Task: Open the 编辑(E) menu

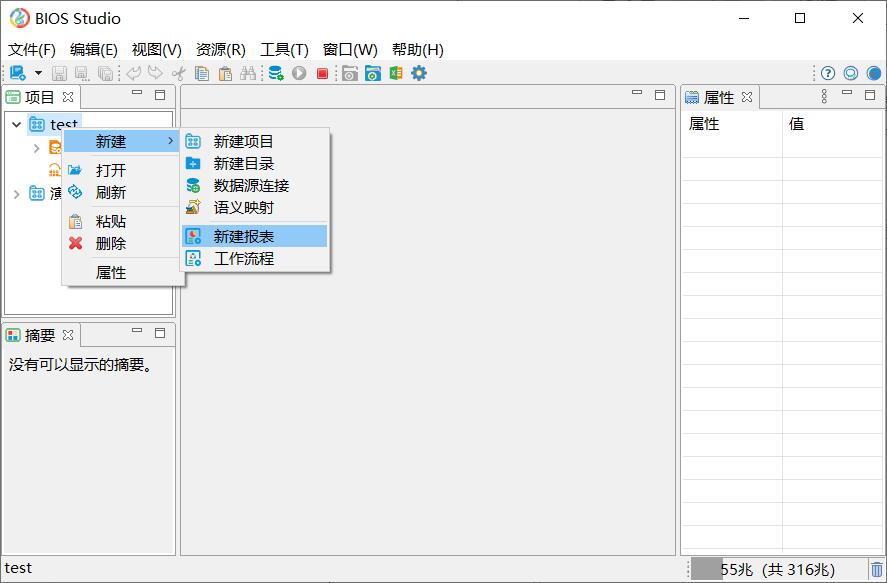Action: pos(94,50)
